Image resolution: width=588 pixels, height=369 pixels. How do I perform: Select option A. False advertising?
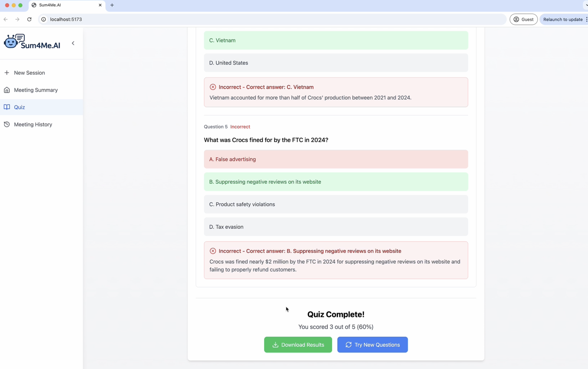click(x=336, y=159)
